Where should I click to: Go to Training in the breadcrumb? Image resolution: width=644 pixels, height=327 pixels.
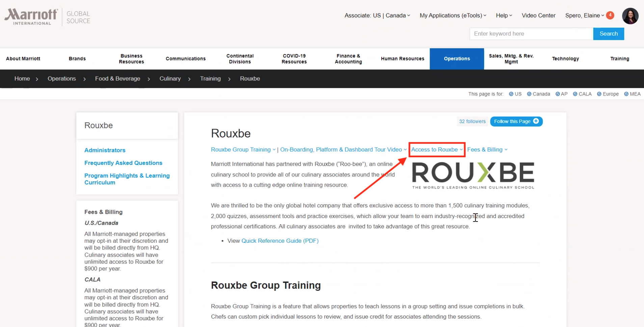(210, 79)
